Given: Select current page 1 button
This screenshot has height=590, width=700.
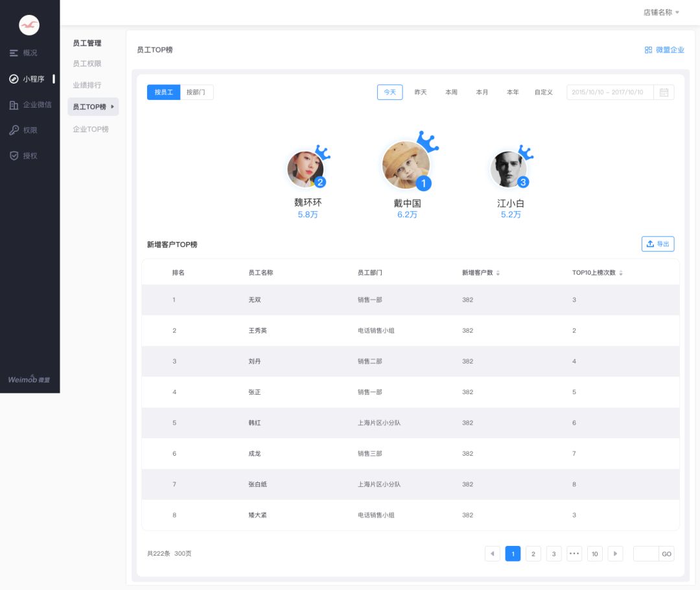Looking at the screenshot, I should click(x=513, y=554).
